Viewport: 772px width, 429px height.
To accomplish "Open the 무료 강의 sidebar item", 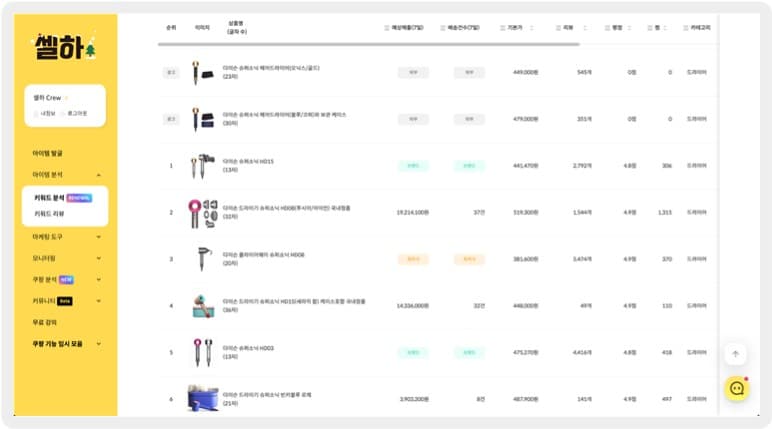I will [44, 322].
